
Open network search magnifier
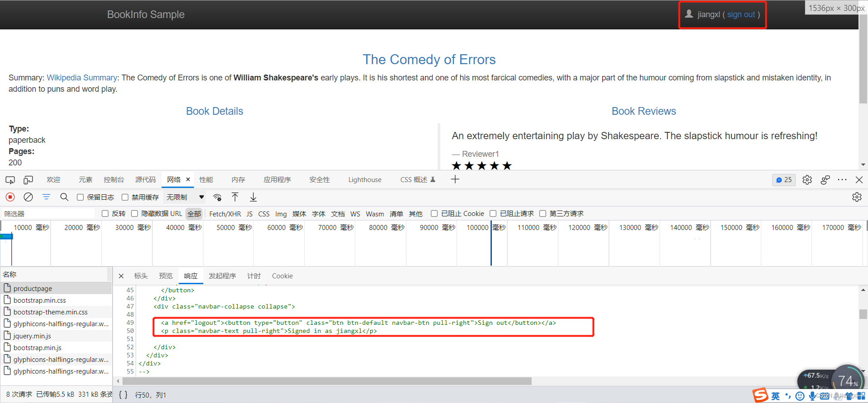point(64,197)
